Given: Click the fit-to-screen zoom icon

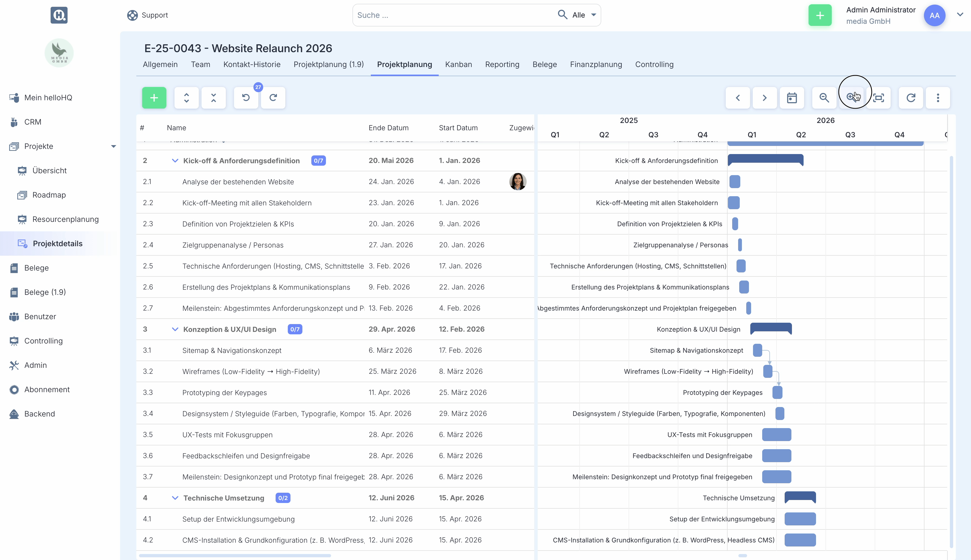Looking at the screenshot, I should pos(879,98).
